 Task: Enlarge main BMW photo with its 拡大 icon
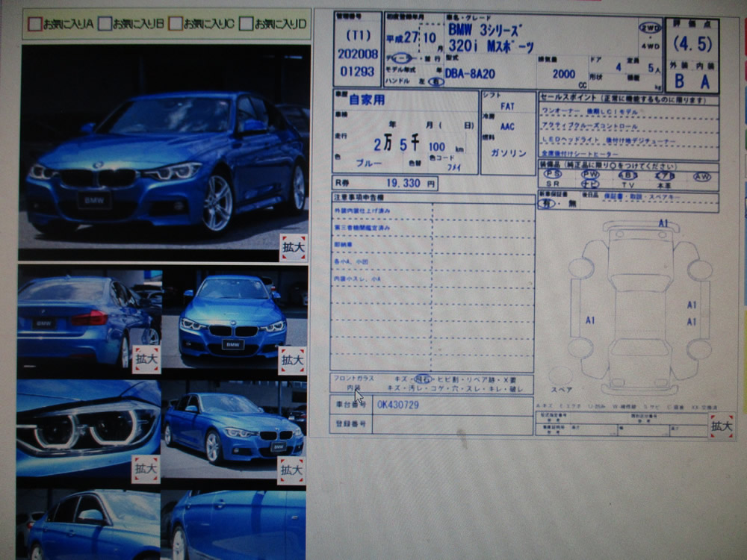coord(294,247)
